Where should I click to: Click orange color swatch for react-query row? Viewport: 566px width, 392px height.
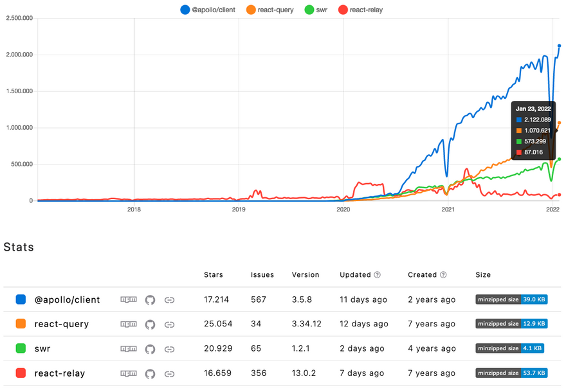point(21,325)
